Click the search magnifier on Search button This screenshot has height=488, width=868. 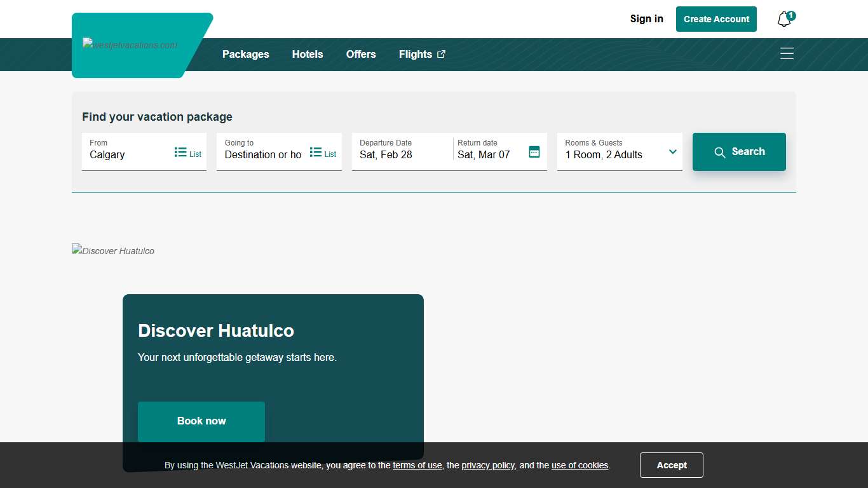pyautogui.click(x=720, y=152)
